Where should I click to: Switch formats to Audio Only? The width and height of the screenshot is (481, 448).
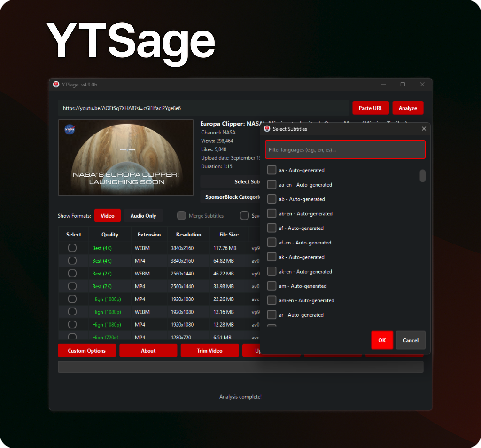click(143, 216)
